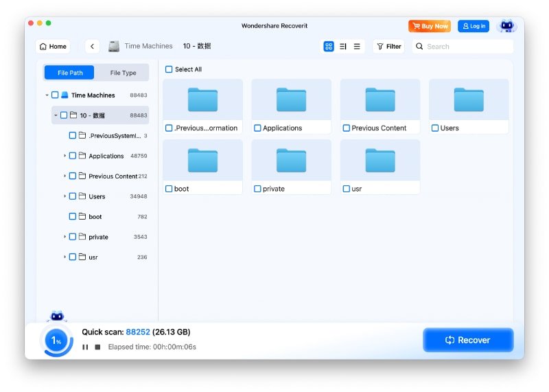This screenshot has width=549, height=392.
Task: Check boot checkbox in sidebar tree
Action: (x=73, y=216)
